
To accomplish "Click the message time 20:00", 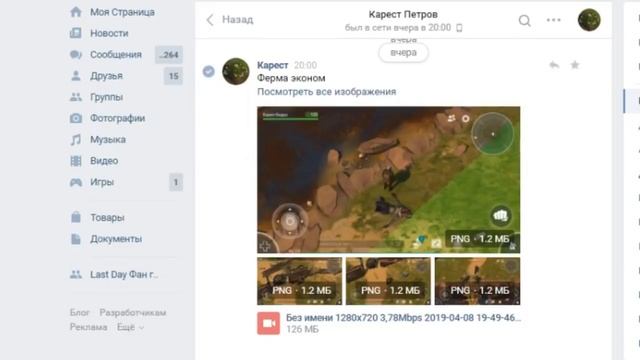I will 305,65.
